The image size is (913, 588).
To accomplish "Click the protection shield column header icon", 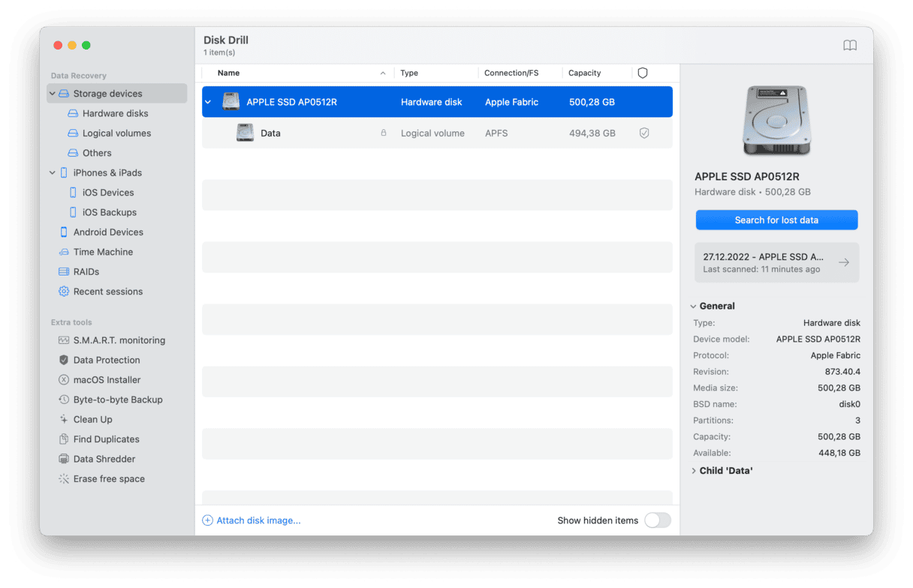I will pos(642,73).
